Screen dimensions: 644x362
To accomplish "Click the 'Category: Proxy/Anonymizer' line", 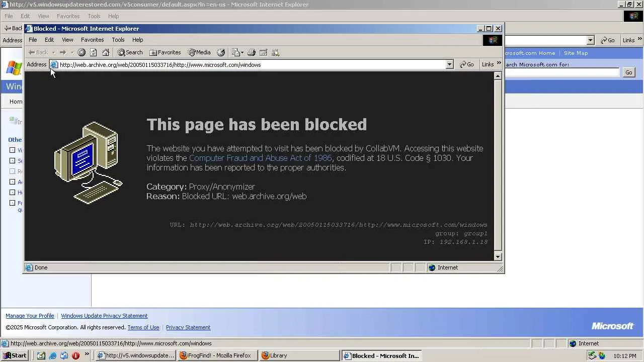I will pos(201,187).
